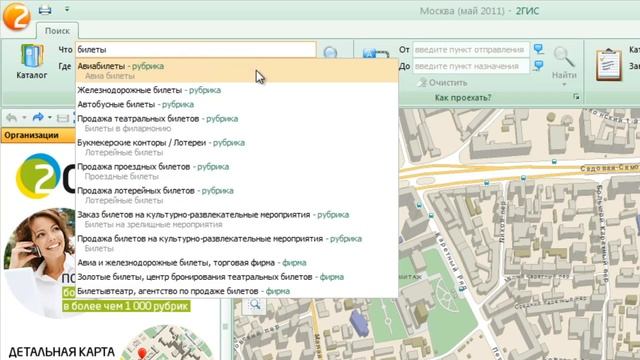Expand the dropdown arrow under Найти
Viewport: 640px width, 360px height.
[x=564, y=84]
